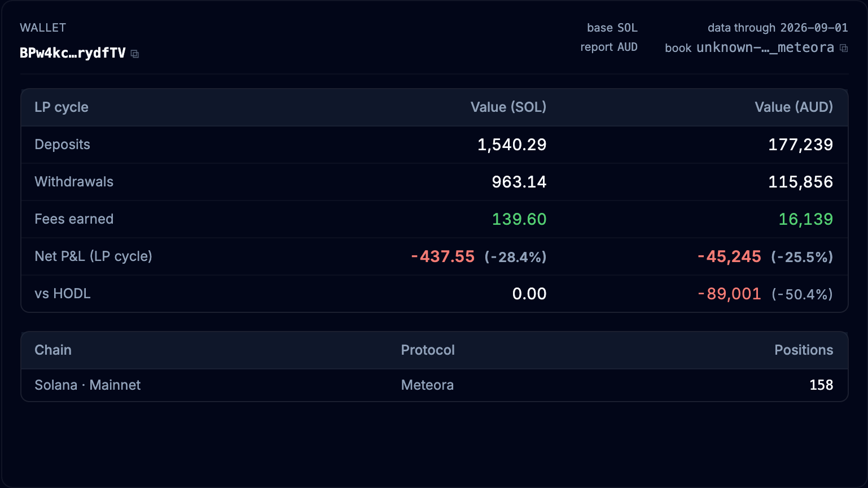The height and width of the screenshot is (488, 868).
Task: Click deposits AUD value 177,239
Action: 801,145
